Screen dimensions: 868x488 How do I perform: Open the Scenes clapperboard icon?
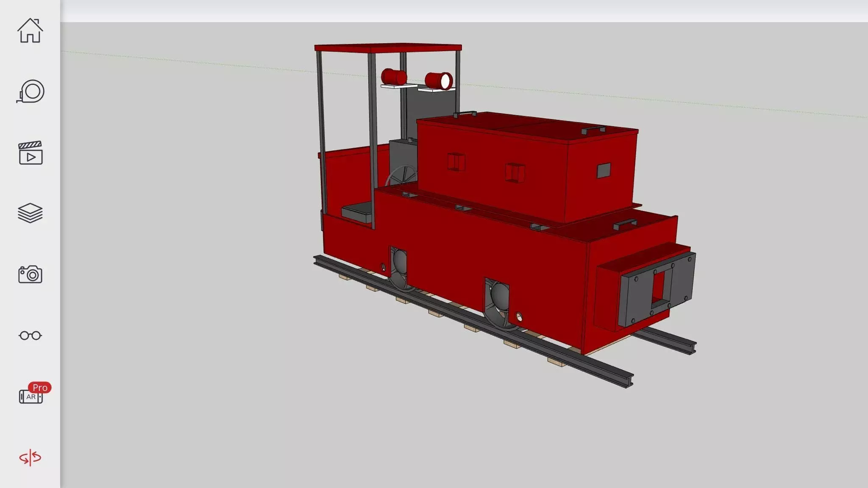tap(30, 152)
